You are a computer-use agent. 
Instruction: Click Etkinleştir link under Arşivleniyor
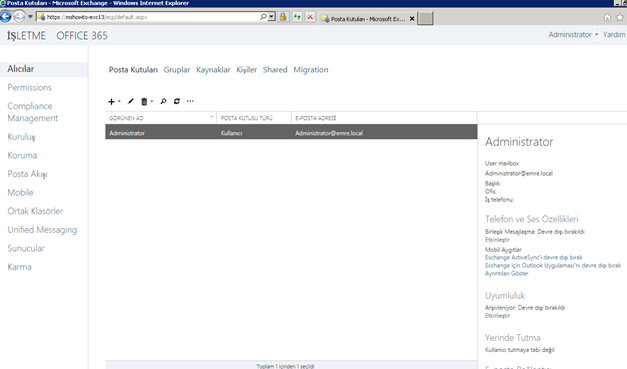click(497, 316)
